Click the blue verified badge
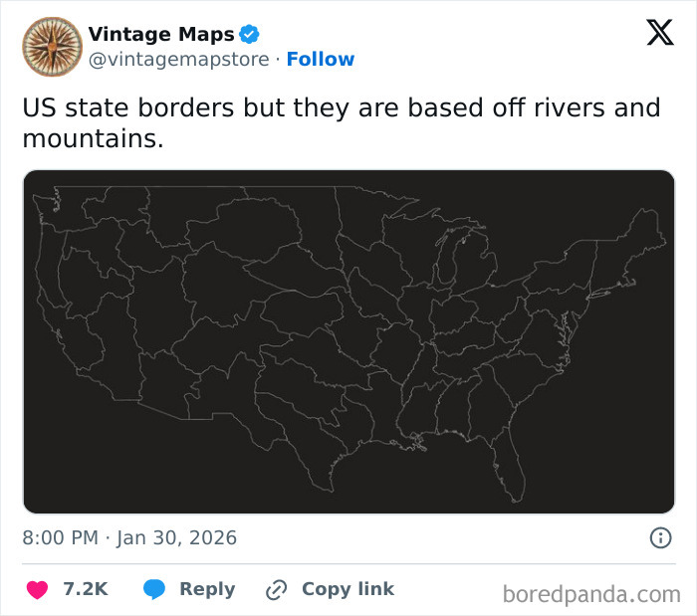Screen dimensions: 697x616 pyautogui.click(x=250, y=35)
